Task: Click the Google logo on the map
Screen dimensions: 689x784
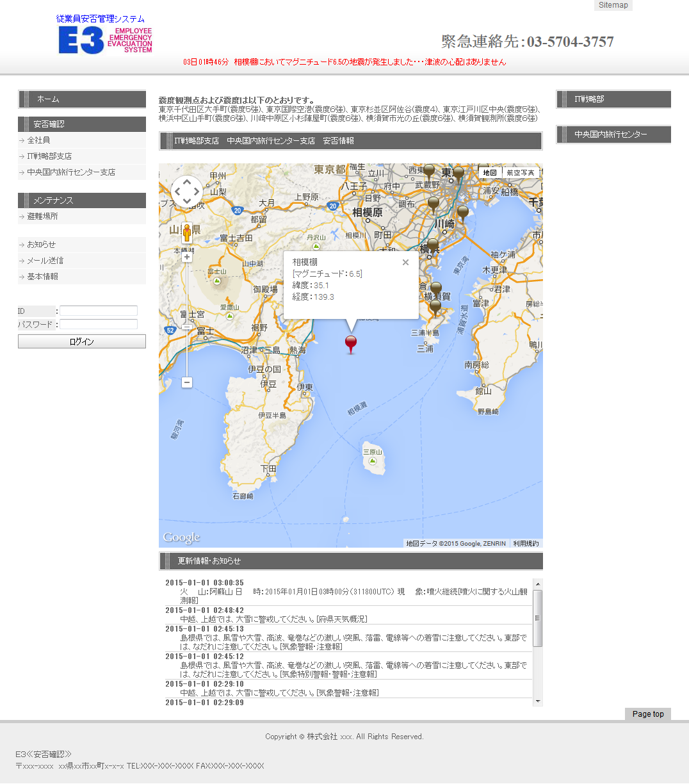Action: pos(181,537)
